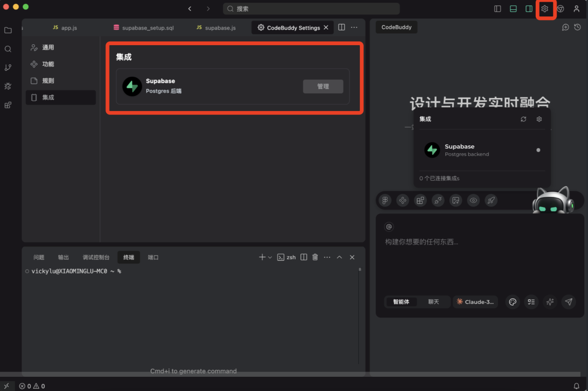Click the 管理 button for Supabase integration

pyautogui.click(x=323, y=86)
